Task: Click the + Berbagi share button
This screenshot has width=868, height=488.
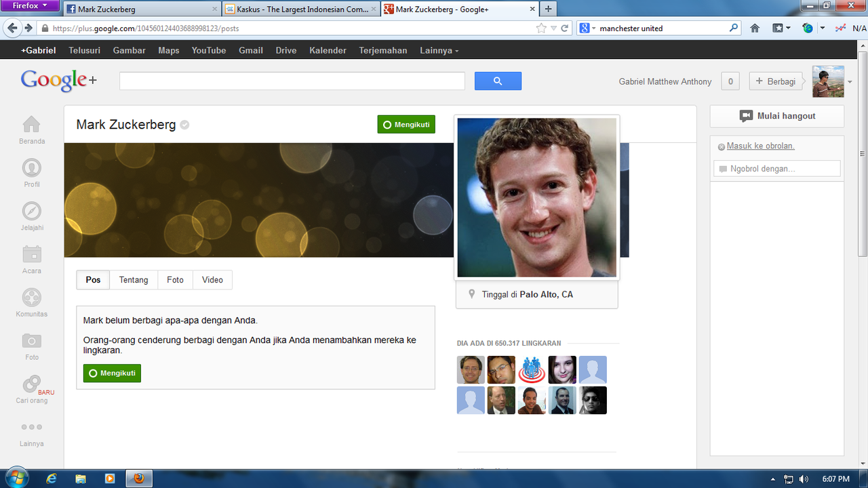Action: [775, 81]
